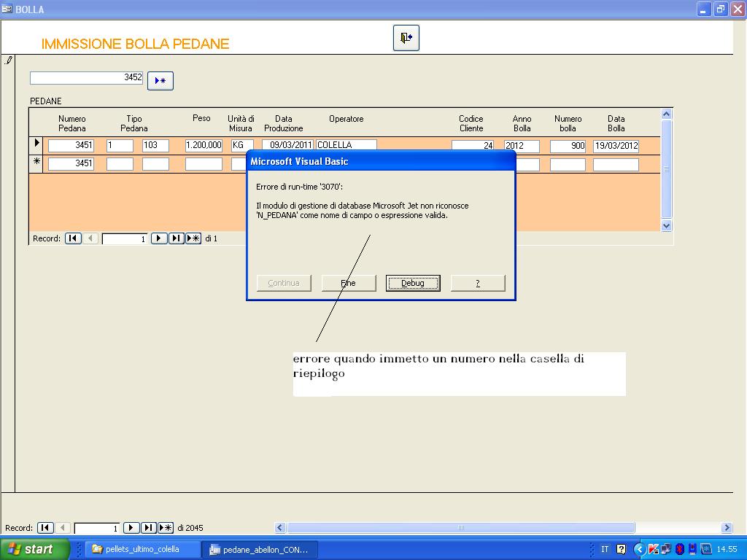Go to next record in main form navigator (di 2045)
Screen dimensions: 747x560
tap(131, 528)
